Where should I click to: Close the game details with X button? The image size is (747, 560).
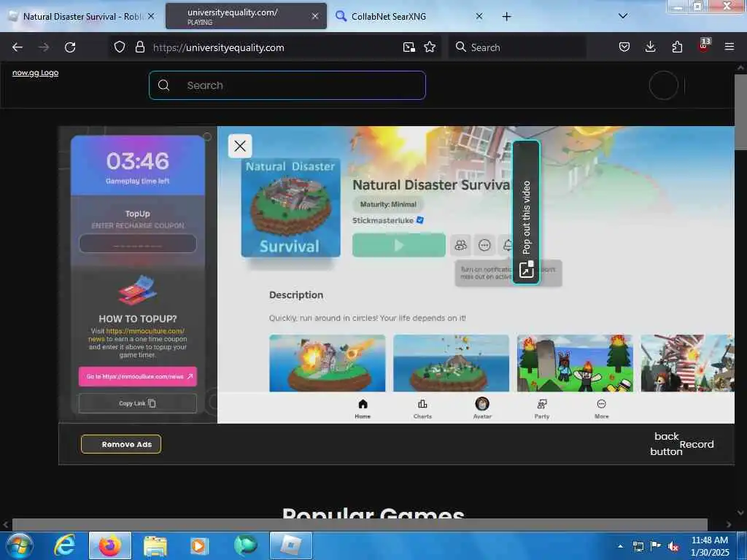[x=240, y=146]
